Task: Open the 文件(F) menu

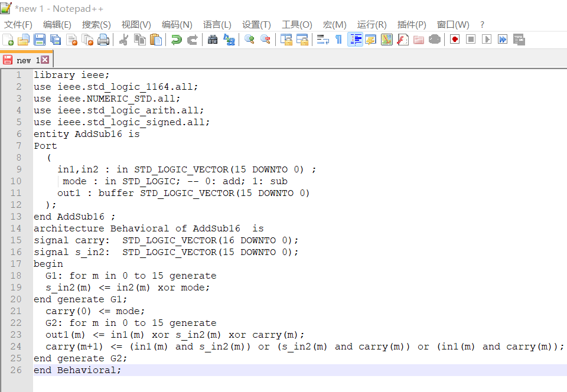Action: pos(18,25)
